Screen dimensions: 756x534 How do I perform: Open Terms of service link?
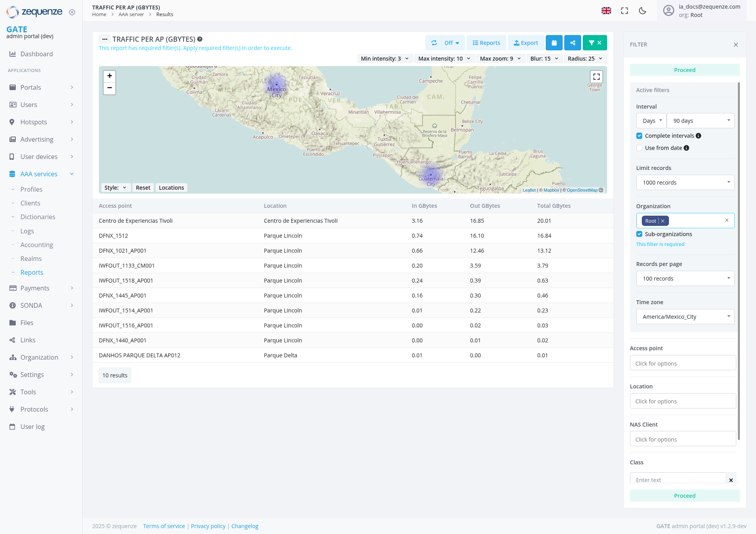[164, 526]
